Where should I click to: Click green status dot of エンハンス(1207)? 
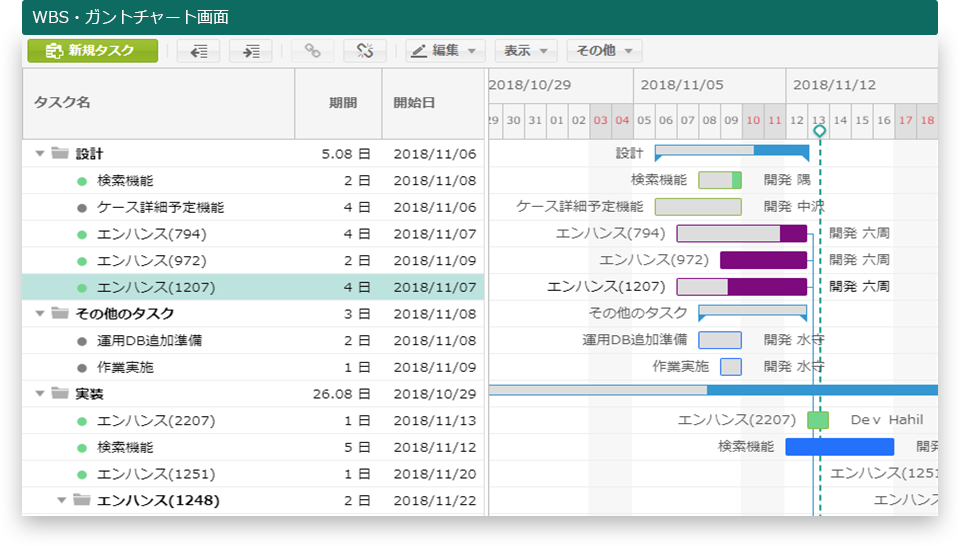(81, 288)
